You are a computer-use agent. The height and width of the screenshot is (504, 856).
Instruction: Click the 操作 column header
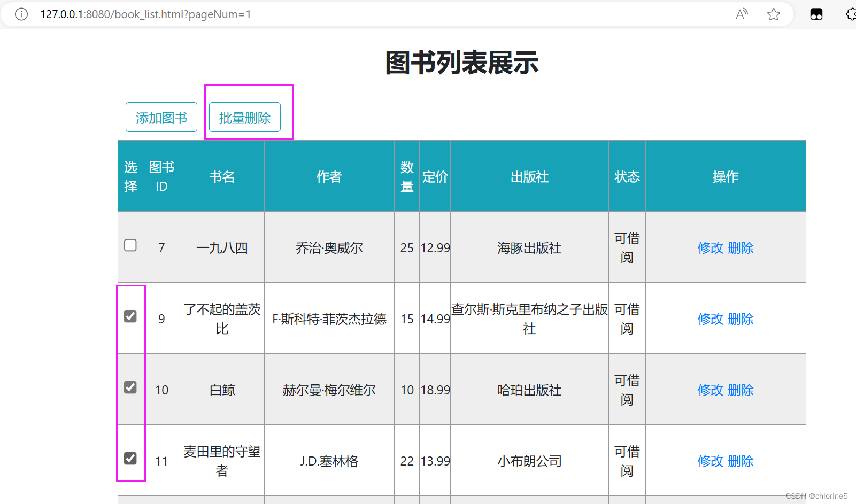pyautogui.click(x=726, y=177)
